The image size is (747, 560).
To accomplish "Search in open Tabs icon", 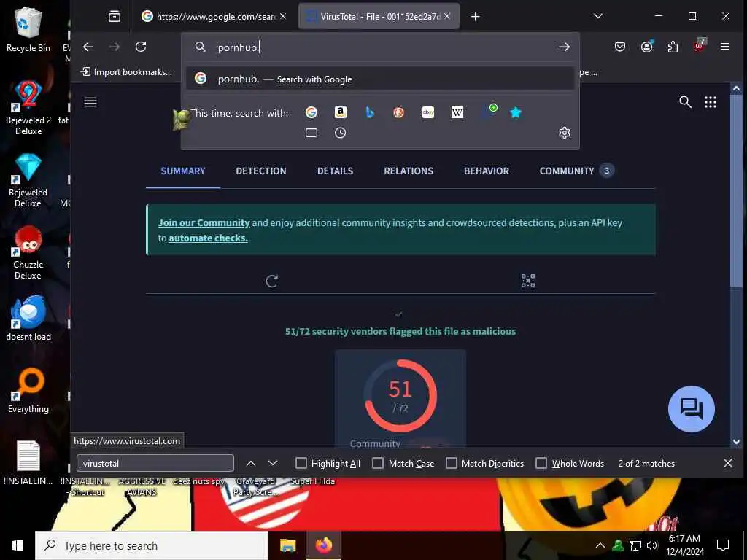I will (x=311, y=133).
